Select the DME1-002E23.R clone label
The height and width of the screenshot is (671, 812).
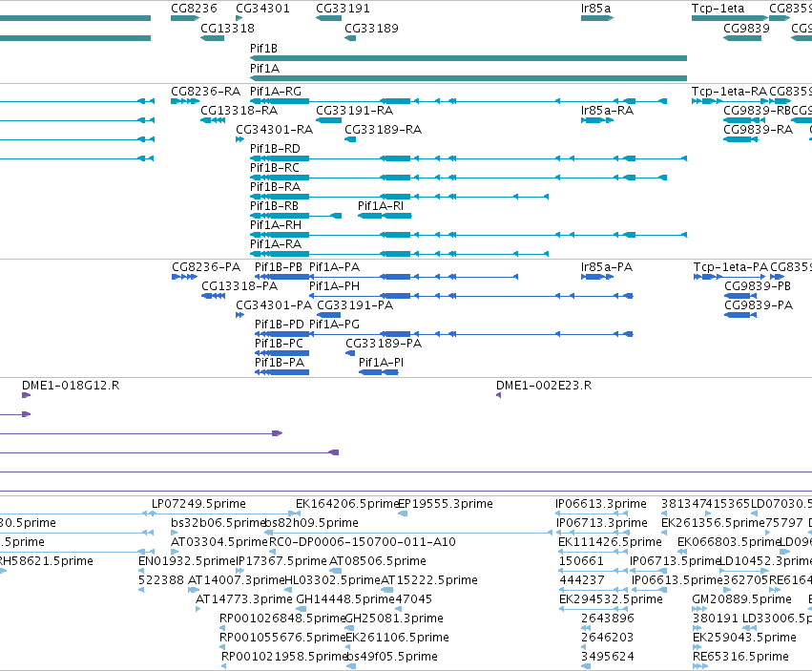[x=543, y=386]
